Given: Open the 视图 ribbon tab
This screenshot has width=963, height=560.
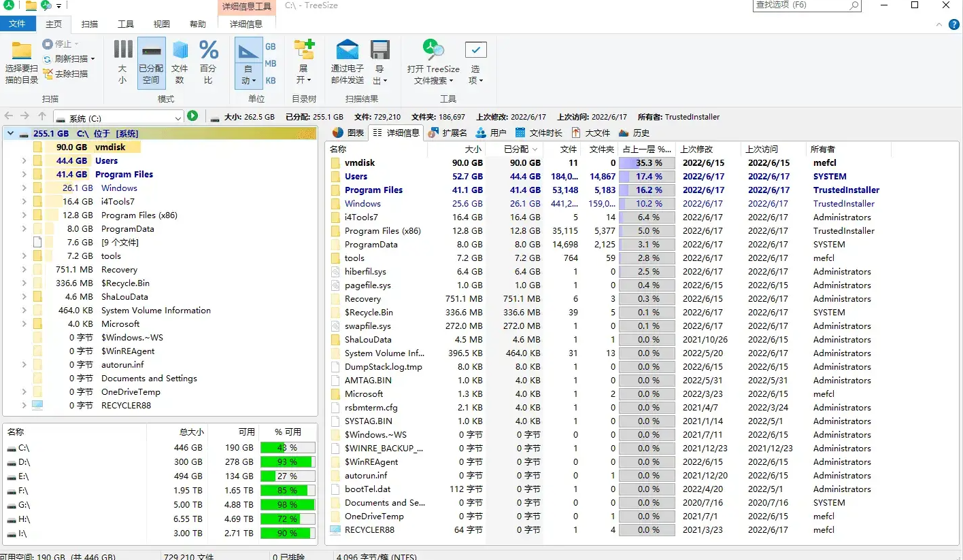Looking at the screenshot, I should pos(161,24).
